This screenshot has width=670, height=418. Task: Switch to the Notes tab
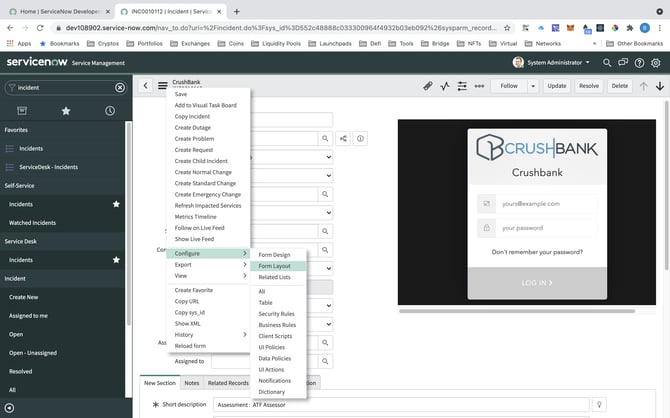pyautogui.click(x=191, y=382)
